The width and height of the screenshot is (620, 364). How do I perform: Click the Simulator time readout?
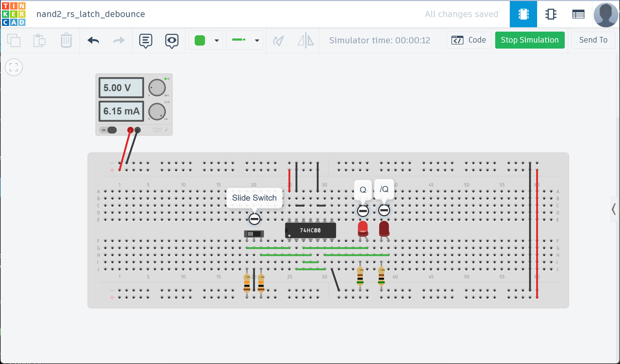click(379, 40)
